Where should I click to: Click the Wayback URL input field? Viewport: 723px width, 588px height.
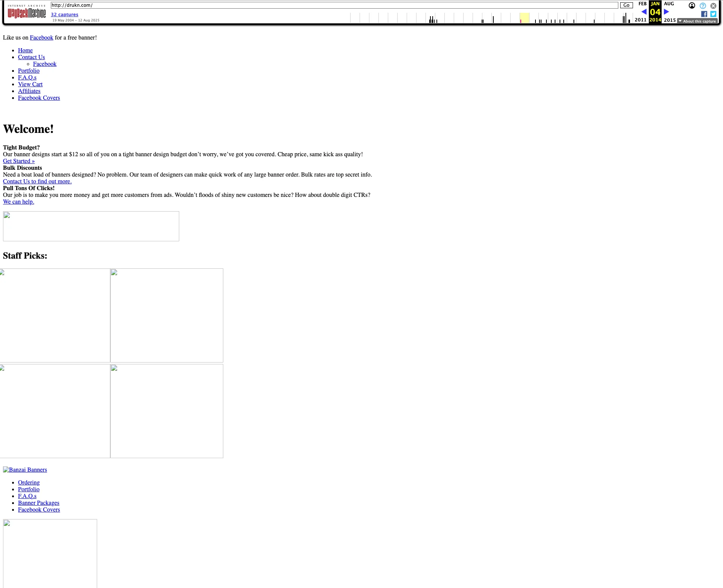click(x=334, y=5)
